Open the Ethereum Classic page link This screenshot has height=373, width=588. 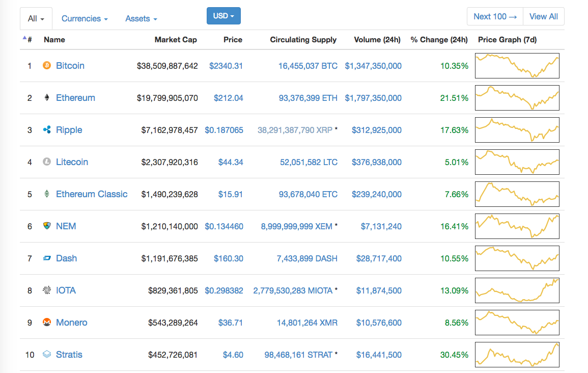click(x=92, y=194)
